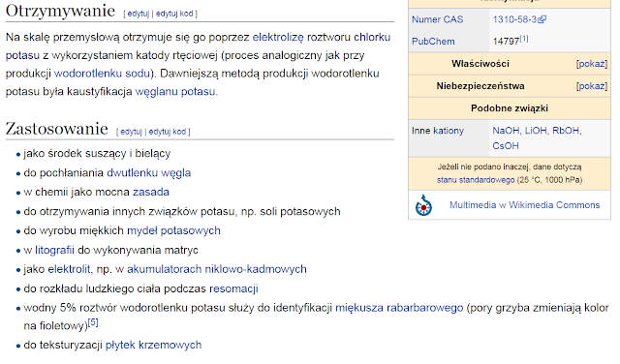The image size is (620, 364).
Task: Click text 'jako środek suszący i bielący'
Action: point(97,153)
